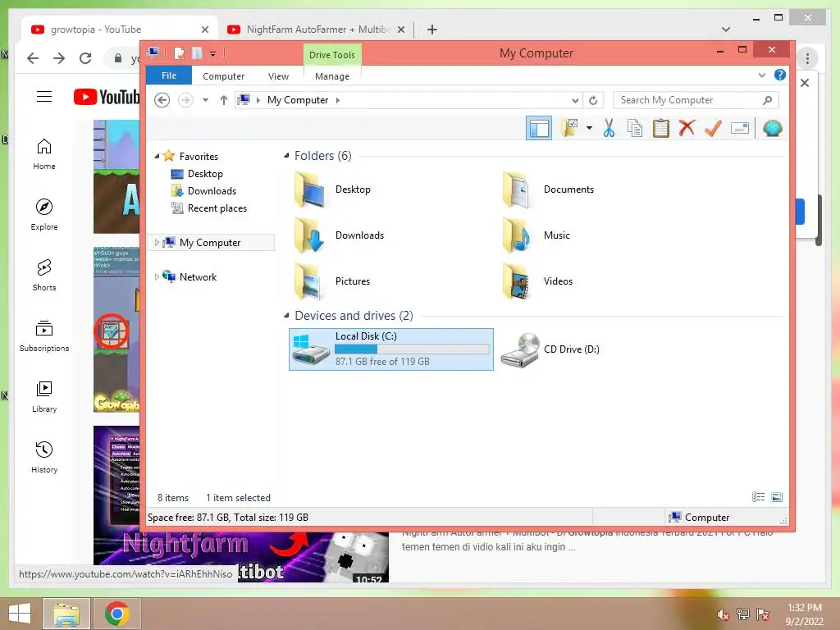Screen dimensions: 840x630
Task: Select CD Drive (D:)
Action: pos(550,349)
